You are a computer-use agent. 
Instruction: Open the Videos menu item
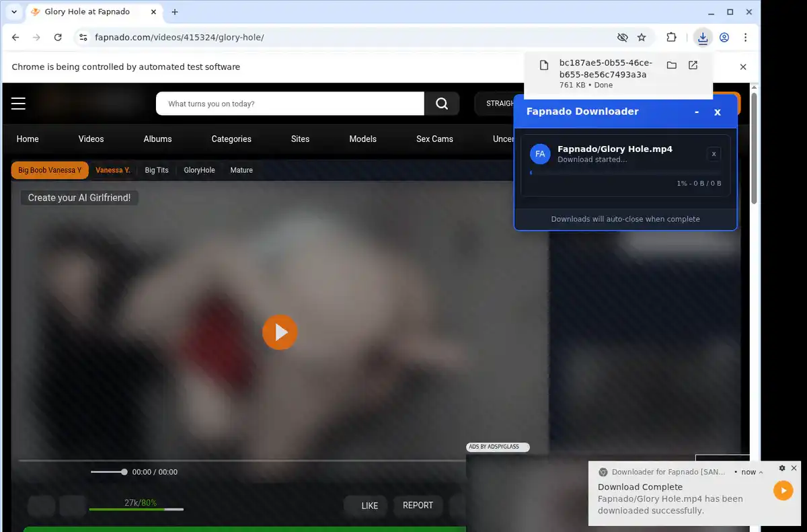91,139
